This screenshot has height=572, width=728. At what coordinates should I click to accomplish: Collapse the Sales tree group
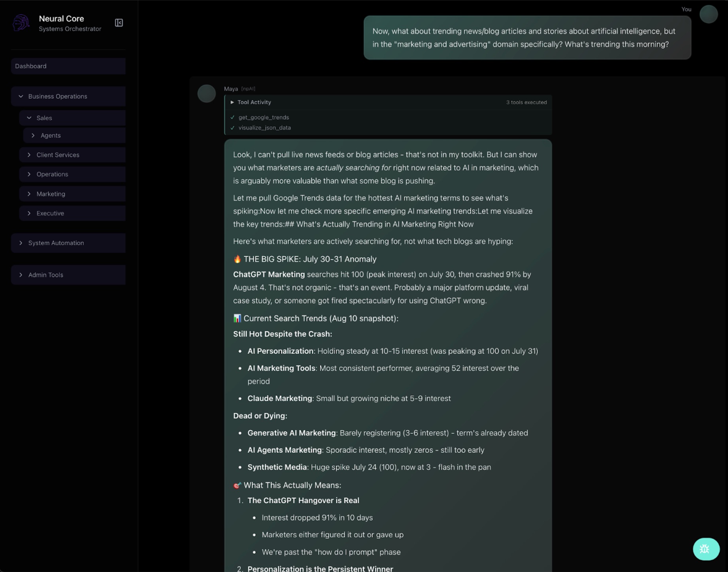pos(29,118)
